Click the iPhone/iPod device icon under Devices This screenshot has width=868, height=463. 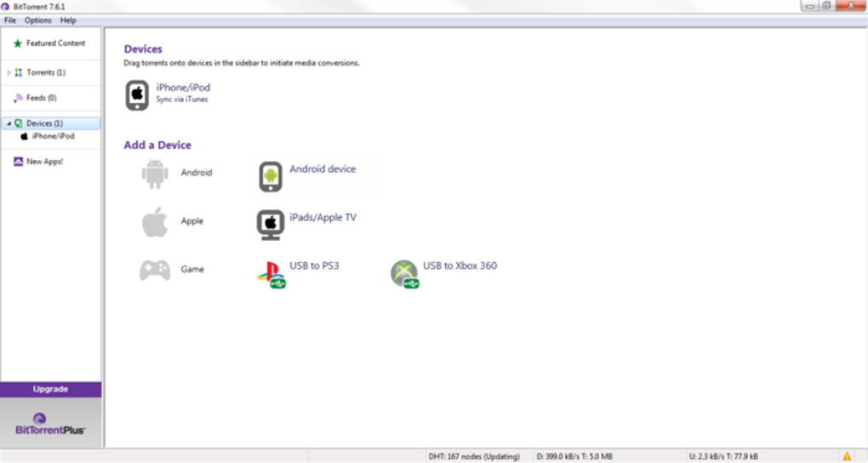137,95
